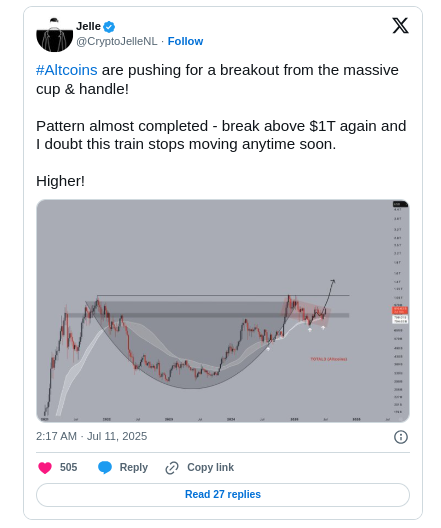The height and width of the screenshot is (528, 441).
Task: Open the 505 likes count
Action: (68, 468)
